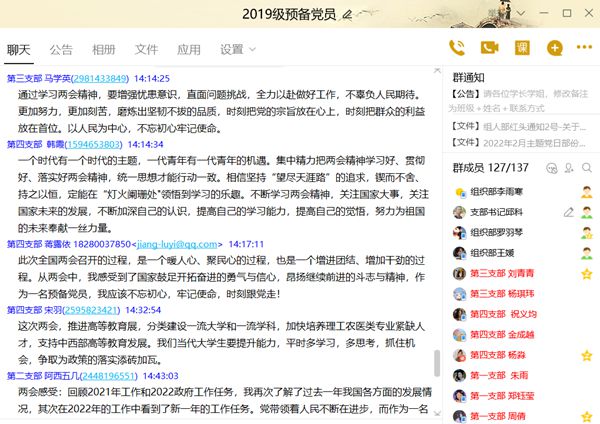600x424 pixels.
Task: Open QQ number link 1594653803
Action: pyautogui.click(x=93, y=144)
